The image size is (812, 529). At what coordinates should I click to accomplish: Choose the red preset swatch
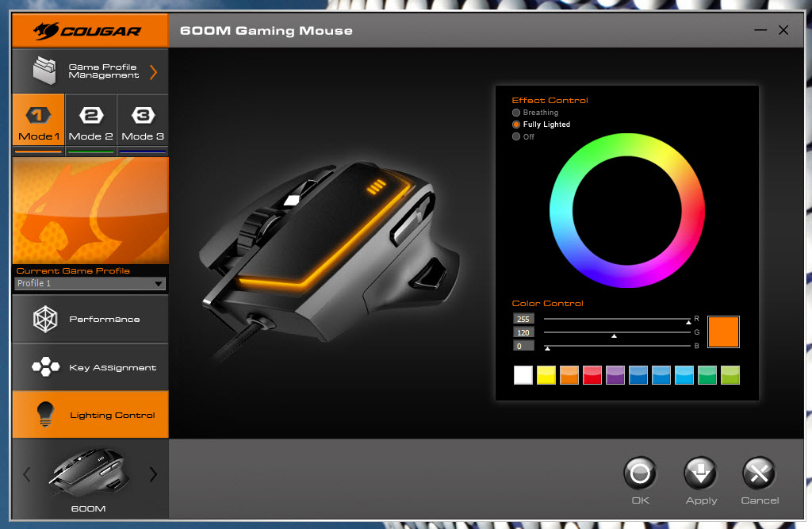592,375
